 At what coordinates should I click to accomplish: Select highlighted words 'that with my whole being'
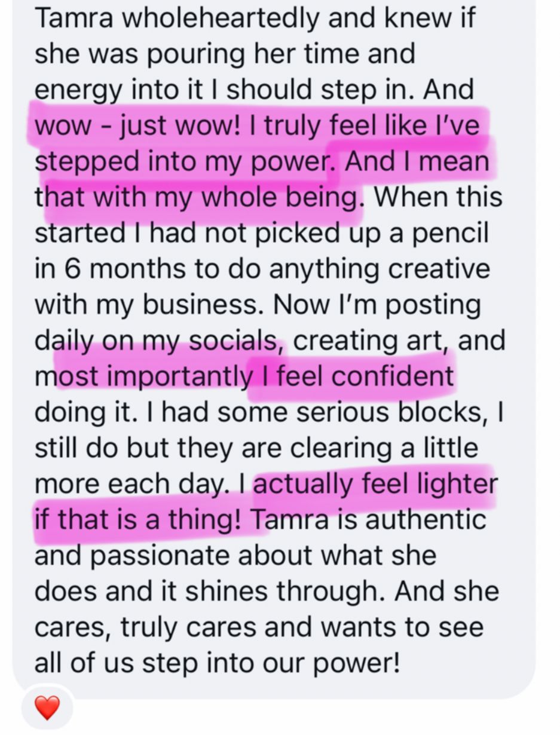click(x=197, y=198)
